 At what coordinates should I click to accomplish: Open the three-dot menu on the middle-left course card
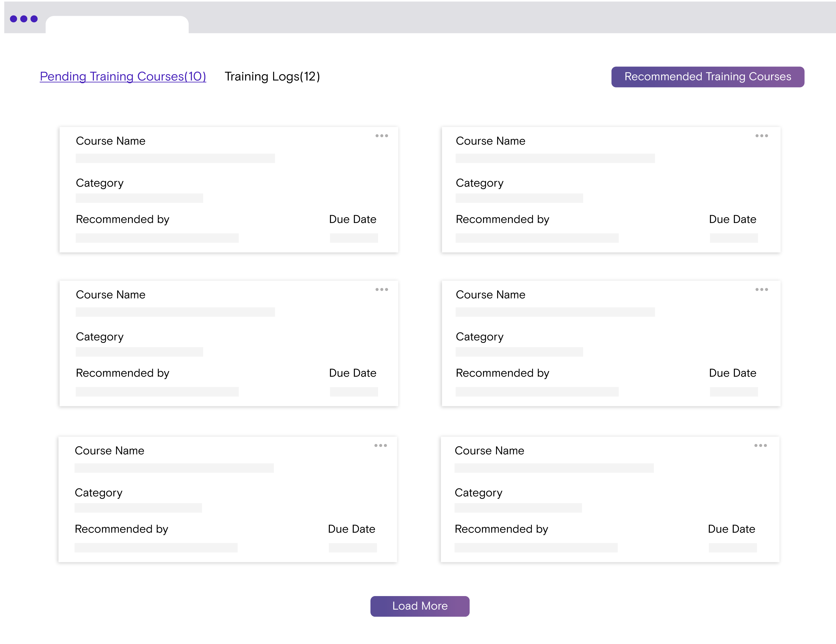(382, 290)
